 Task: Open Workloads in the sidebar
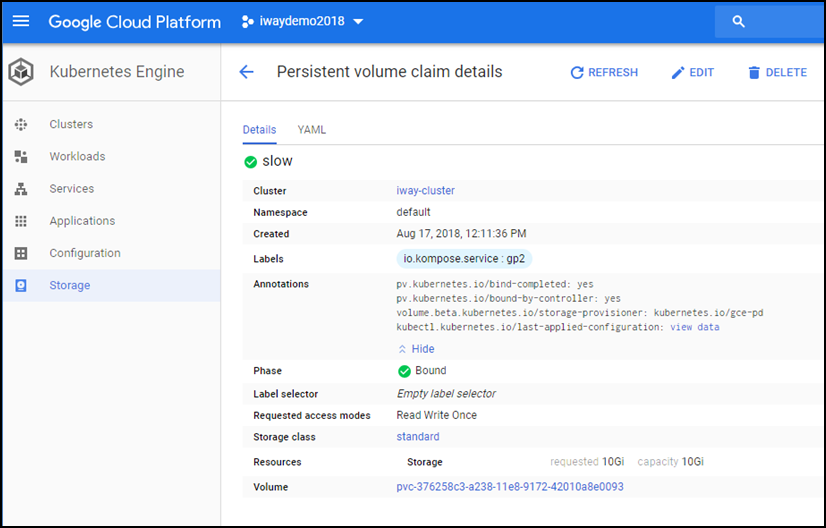tap(77, 157)
